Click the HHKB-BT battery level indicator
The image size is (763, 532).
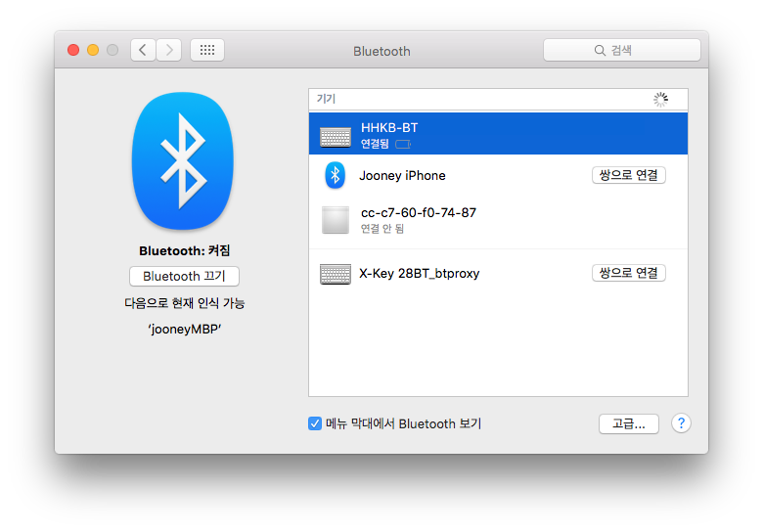tap(403, 144)
